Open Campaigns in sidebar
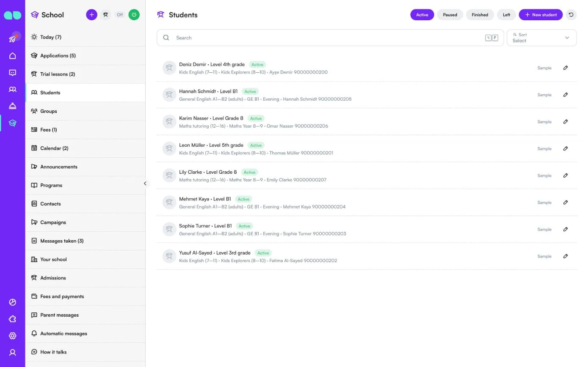 pos(85,222)
